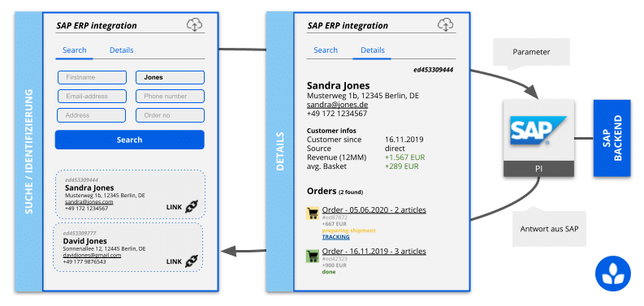Image resolution: width=644 pixels, height=306 pixels.
Task: Click Customer since date 16.11.2019
Action: point(404,140)
